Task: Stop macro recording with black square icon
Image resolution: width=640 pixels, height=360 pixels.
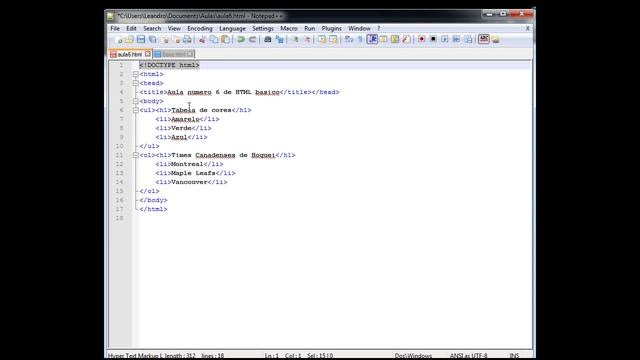Action: pos(433,39)
